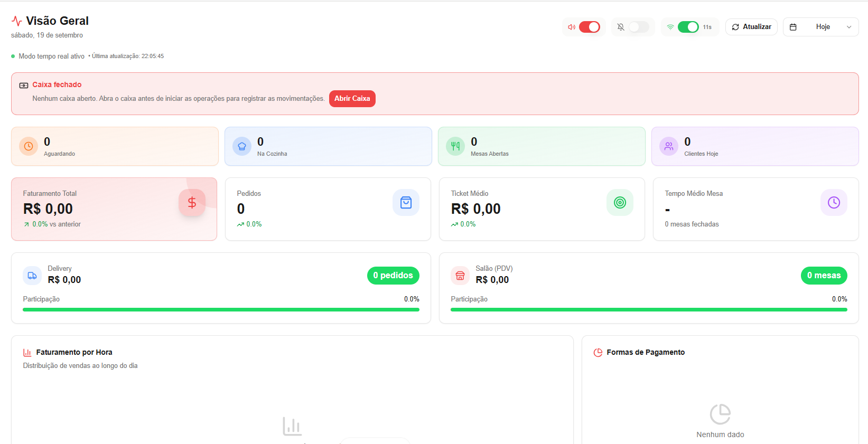868x444 pixels.
Task: Click the '0.0% vs anterior' comparison text
Action: tap(57, 224)
